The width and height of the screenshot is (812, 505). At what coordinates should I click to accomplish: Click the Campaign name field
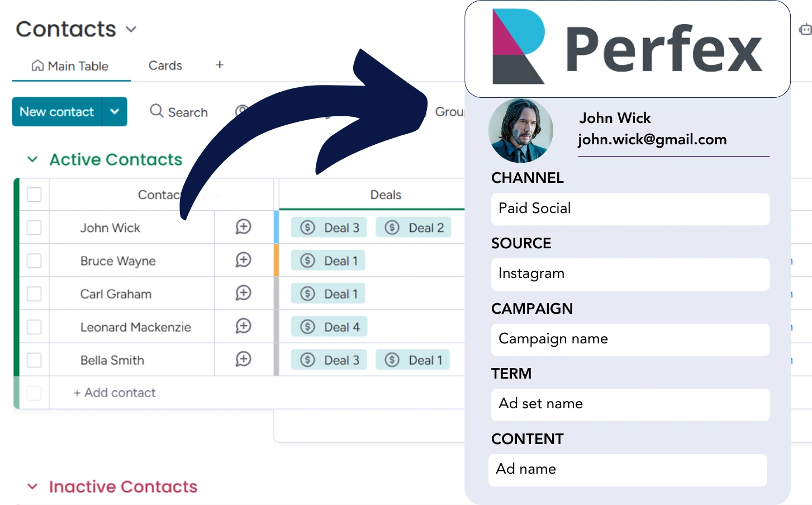(x=630, y=339)
